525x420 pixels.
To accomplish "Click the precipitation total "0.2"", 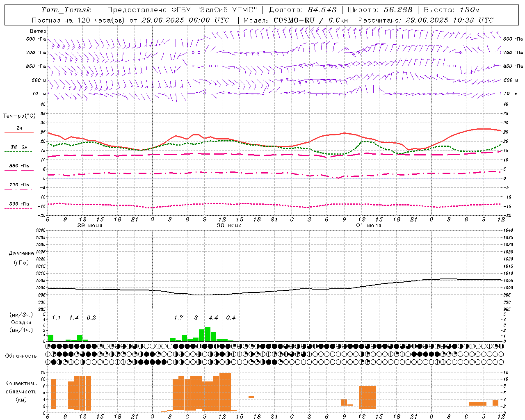I will pos(91,318).
